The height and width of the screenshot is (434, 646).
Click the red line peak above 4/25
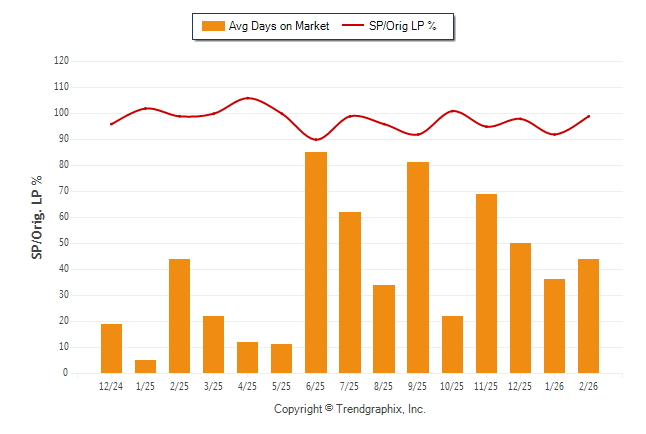click(x=248, y=98)
